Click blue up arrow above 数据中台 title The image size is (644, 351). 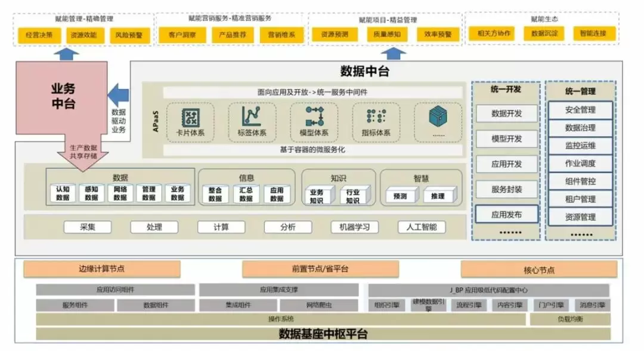pyautogui.click(x=392, y=54)
